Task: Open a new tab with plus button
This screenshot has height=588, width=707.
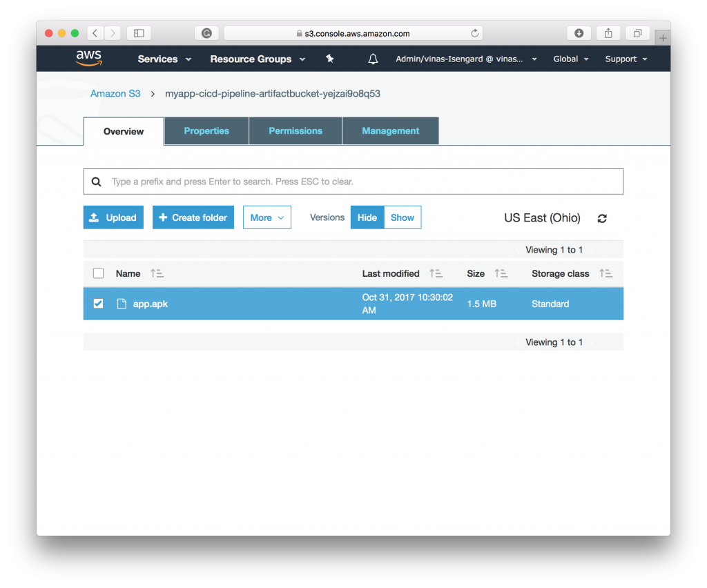Action: tap(662, 38)
